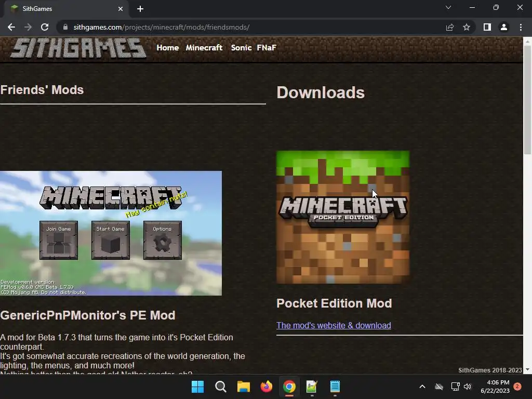Open the Home nav link

pos(168,48)
